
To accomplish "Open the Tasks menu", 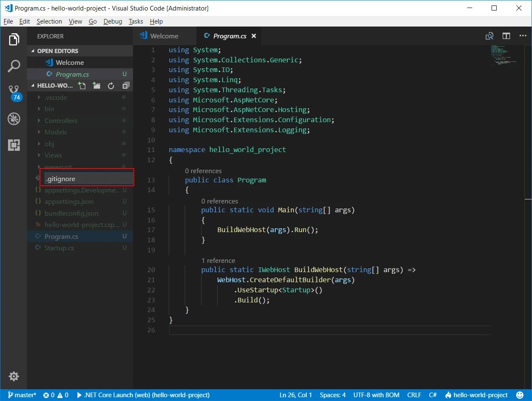I will [136, 21].
